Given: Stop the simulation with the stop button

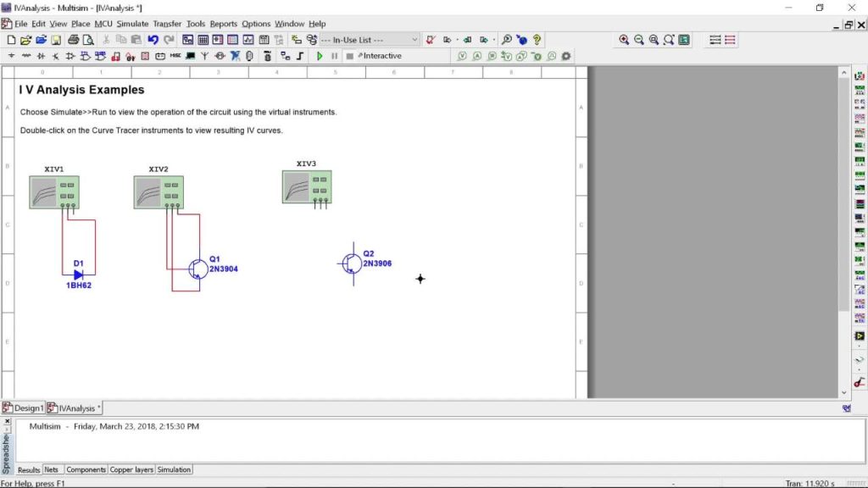Looking at the screenshot, I should pyautogui.click(x=350, y=56).
